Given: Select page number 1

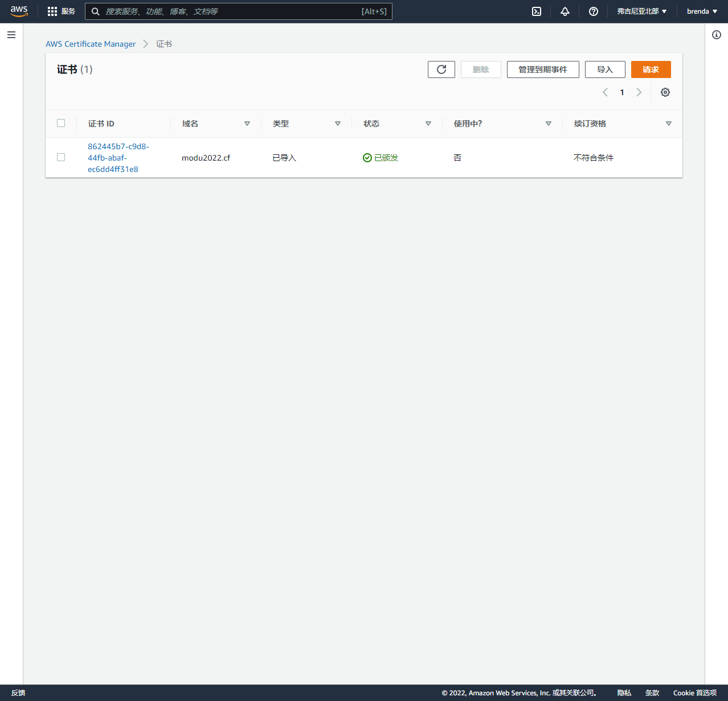Looking at the screenshot, I should pos(622,92).
